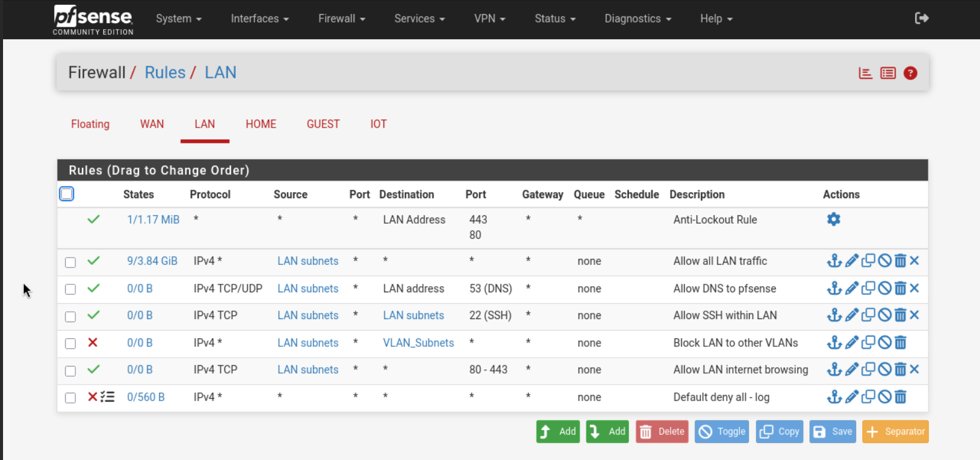Open the VLAN_Subnets alias link
980x460 pixels.
pyautogui.click(x=419, y=343)
